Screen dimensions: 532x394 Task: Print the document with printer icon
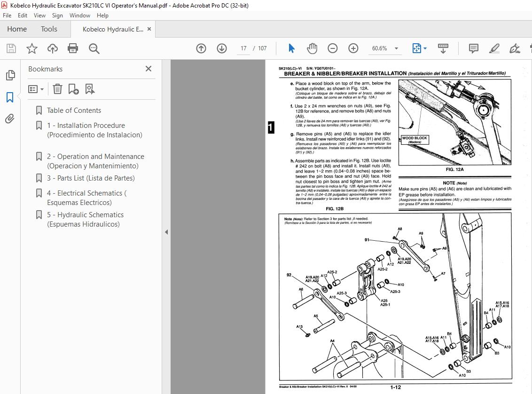(x=73, y=48)
